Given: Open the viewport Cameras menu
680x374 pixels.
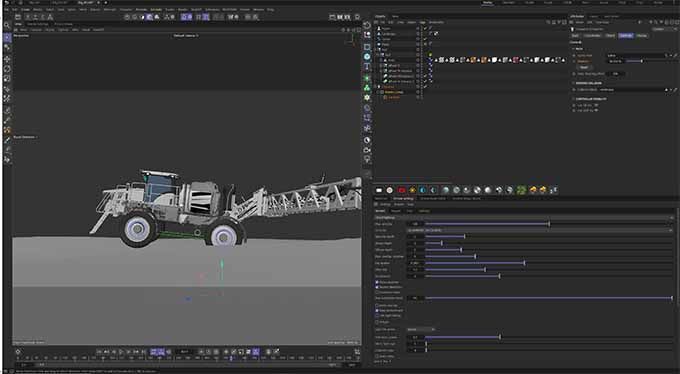Looking at the screenshot, I should click(x=36, y=30).
